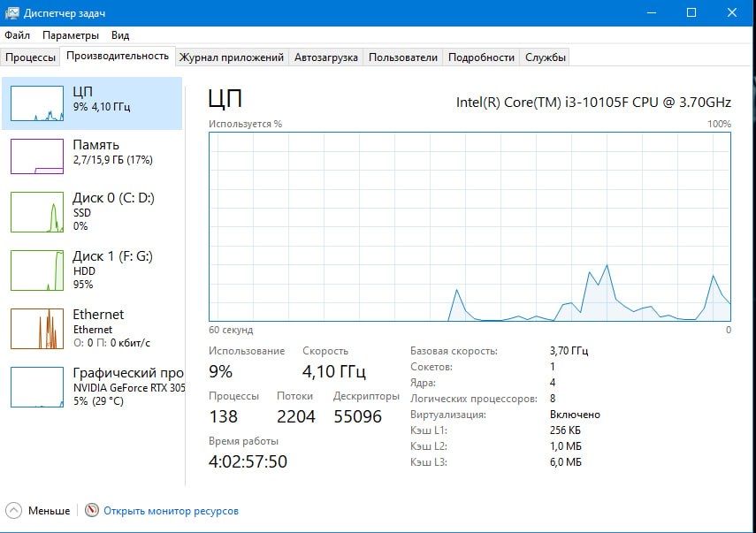Click the uptime value 4:02:57:50
This screenshot has width=756, height=533.
(248, 461)
